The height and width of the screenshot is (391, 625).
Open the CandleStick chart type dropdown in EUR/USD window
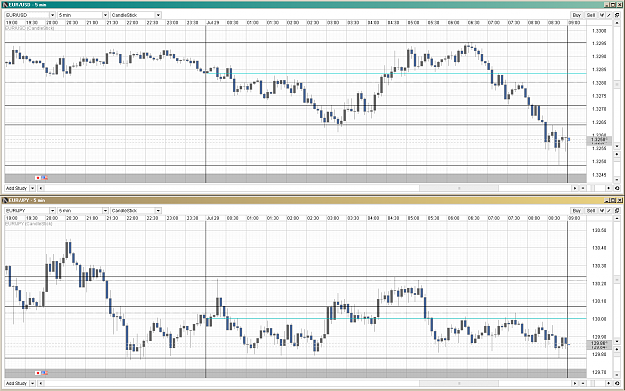pyautogui.click(x=136, y=15)
